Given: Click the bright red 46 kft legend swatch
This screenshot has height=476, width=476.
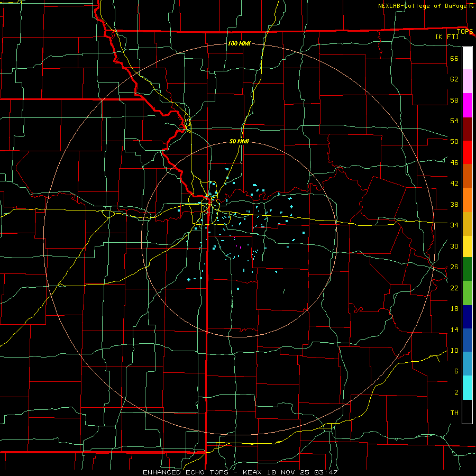Looking at the screenshot, I should [x=467, y=152].
